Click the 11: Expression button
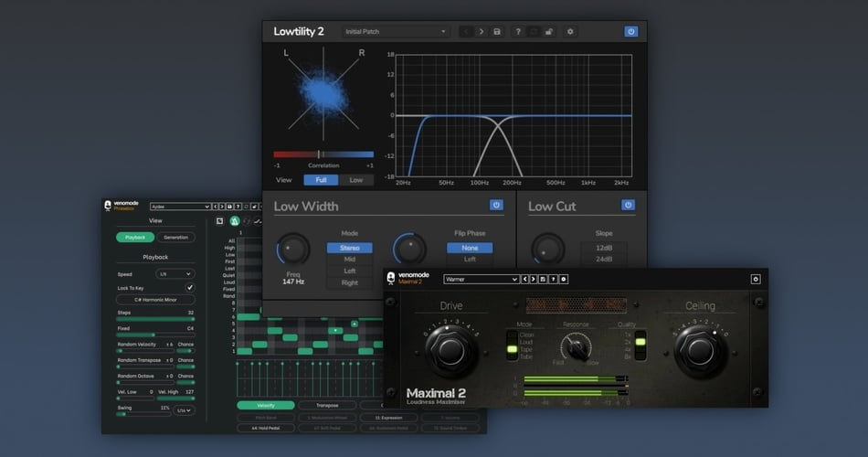868x457 pixels. click(388, 418)
